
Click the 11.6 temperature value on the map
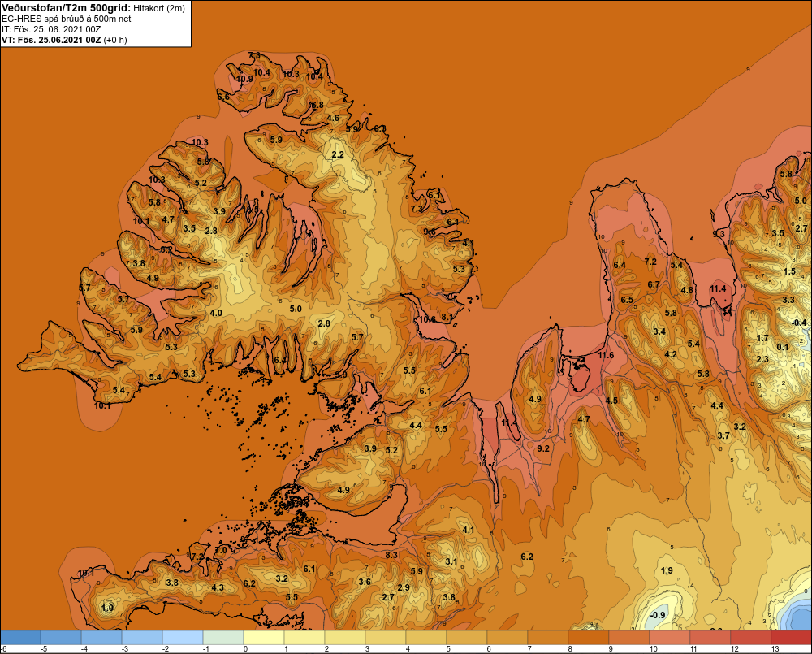606,356
